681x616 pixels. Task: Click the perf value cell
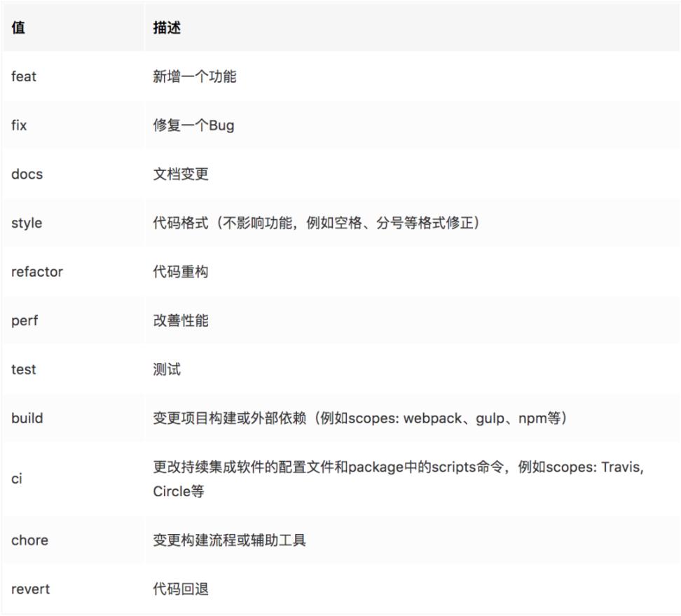point(25,321)
